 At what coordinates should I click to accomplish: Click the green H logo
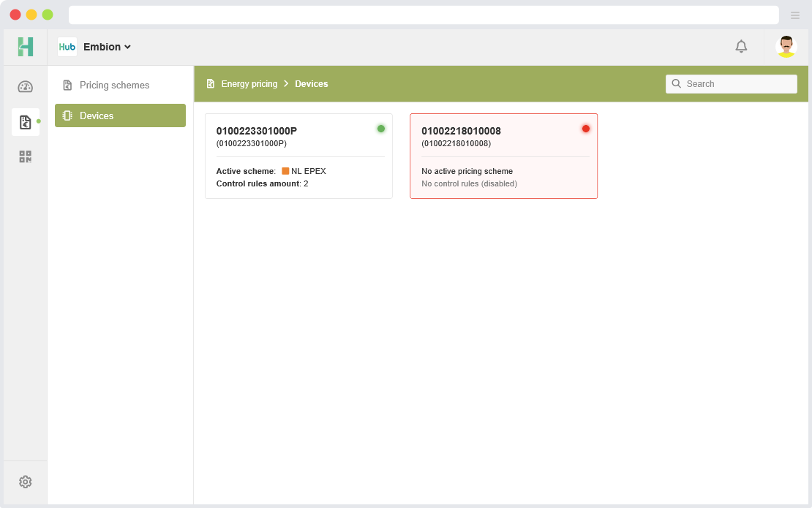point(26,47)
